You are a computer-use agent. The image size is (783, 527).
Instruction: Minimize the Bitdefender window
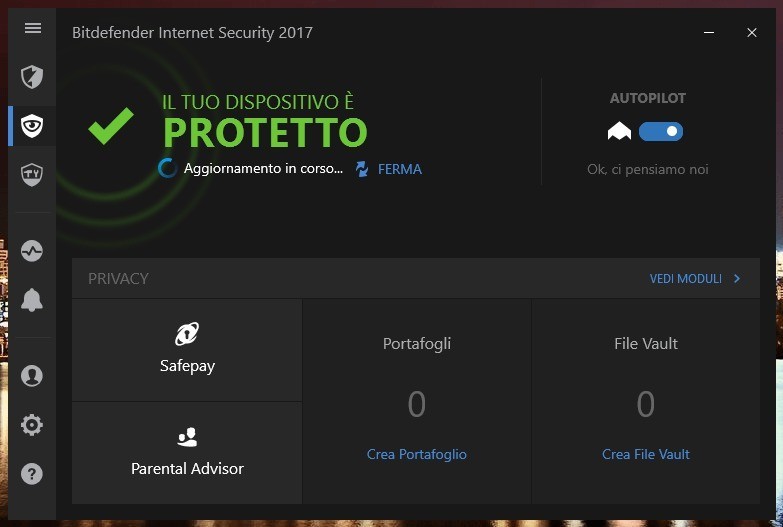[709, 32]
